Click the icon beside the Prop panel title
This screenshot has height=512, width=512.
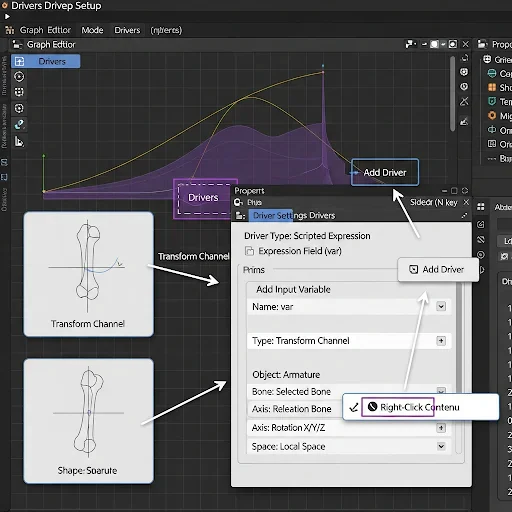click(482, 44)
